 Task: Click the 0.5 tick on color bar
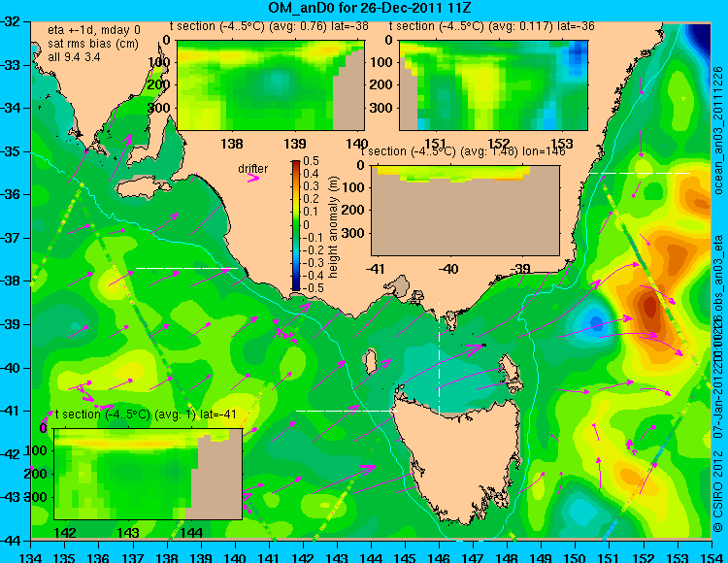click(311, 161)
